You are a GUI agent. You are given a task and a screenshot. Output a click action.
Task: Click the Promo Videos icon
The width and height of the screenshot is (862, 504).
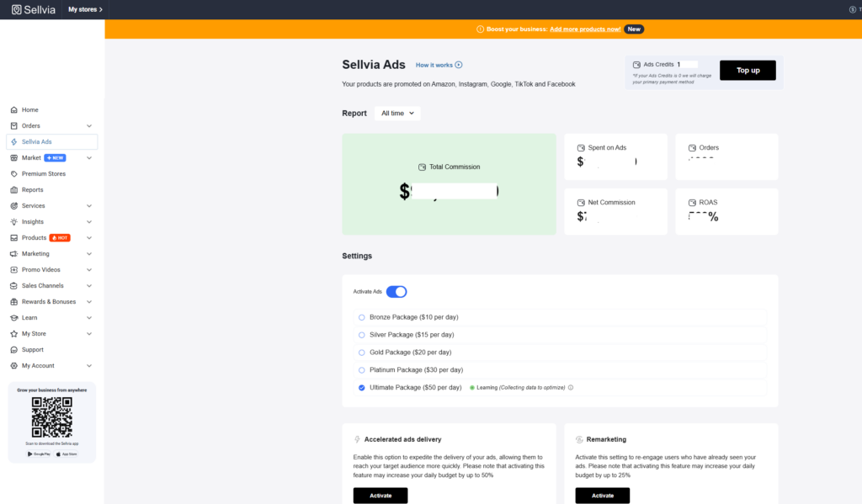pos(13,269)
